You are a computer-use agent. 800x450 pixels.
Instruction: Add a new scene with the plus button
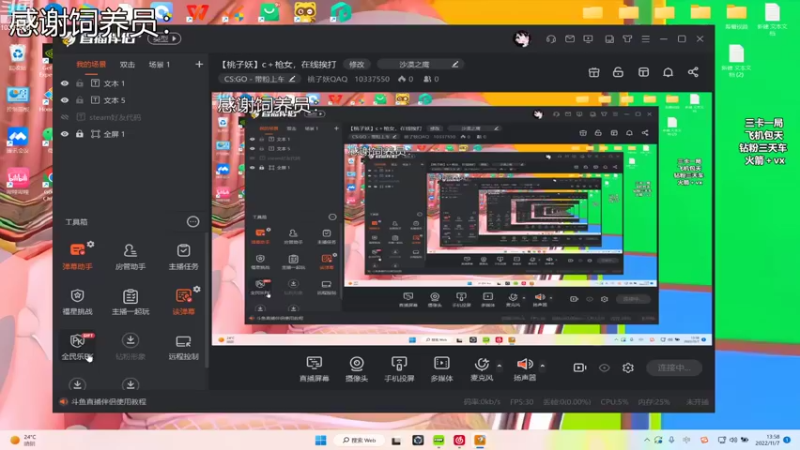tap(199, 64)
